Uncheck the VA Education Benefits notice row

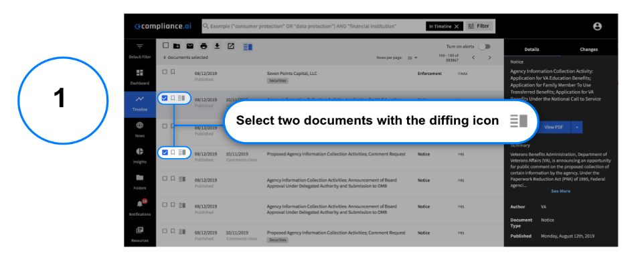click(165, 98)
